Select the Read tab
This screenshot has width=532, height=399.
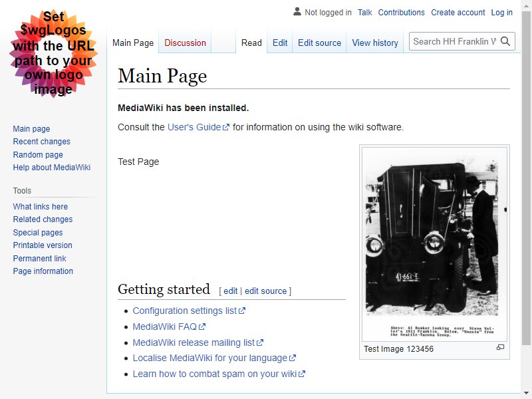(251, 43)
